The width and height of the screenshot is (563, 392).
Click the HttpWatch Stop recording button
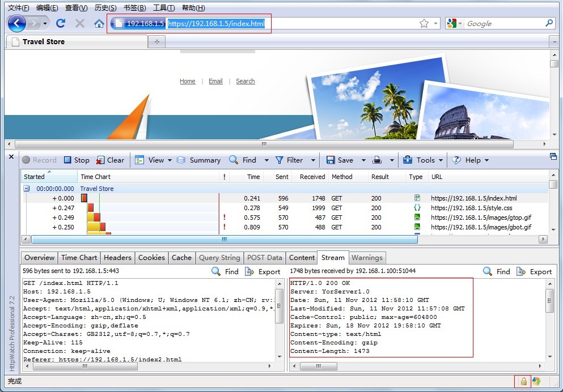(x=77, y=160)
